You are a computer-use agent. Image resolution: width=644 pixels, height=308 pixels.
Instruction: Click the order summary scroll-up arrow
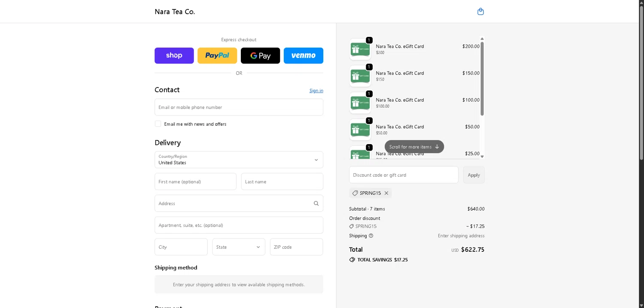tap(482, 39)
